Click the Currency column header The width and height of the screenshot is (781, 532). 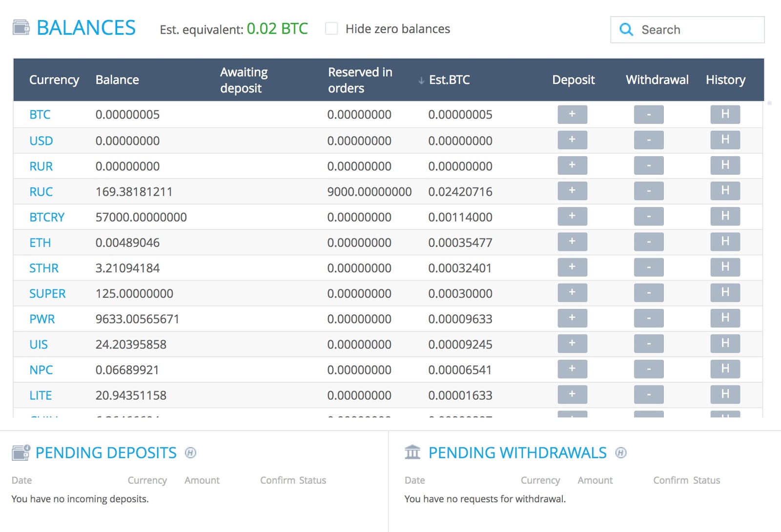54,80
